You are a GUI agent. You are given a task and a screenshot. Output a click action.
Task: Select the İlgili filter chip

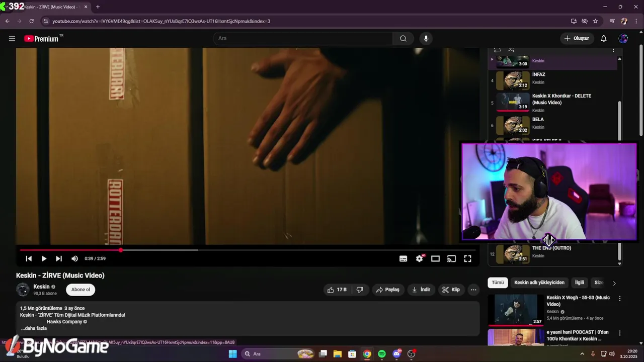click(x=580, y=283)
